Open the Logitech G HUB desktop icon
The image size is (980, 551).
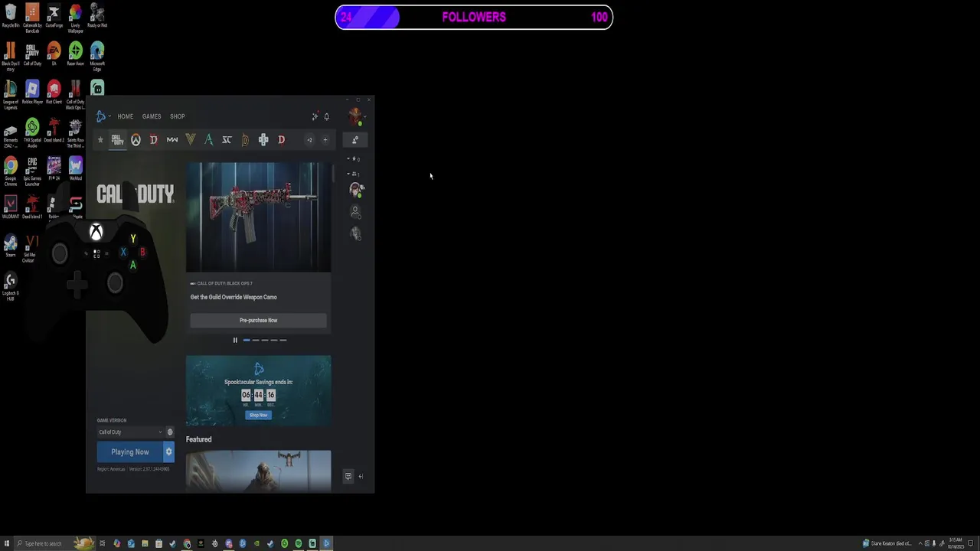click(11, 286)
